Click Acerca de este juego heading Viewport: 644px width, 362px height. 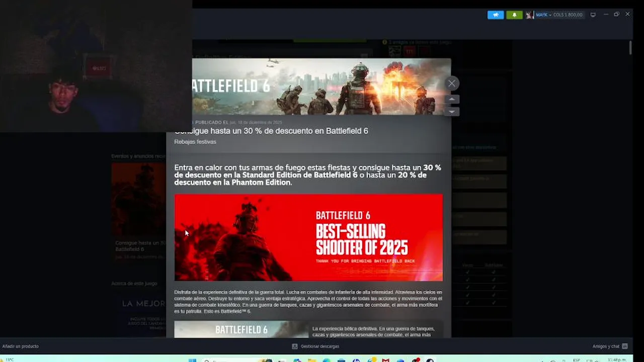(134, 284)
